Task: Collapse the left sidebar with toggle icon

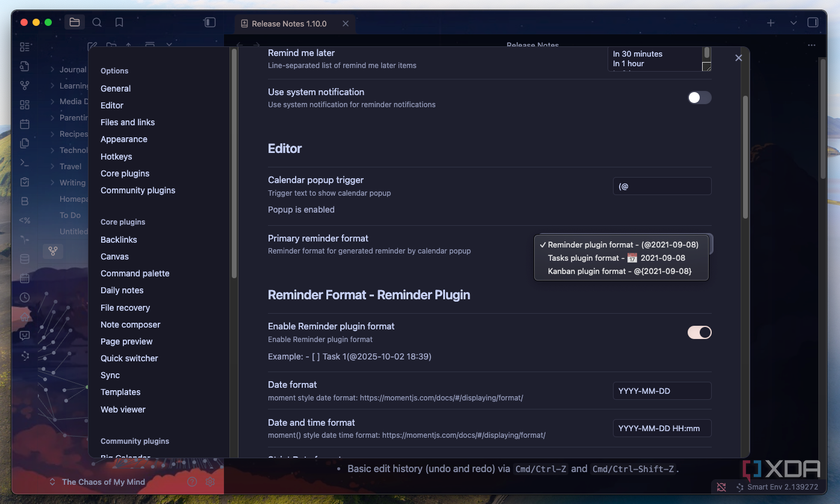Action: click(210, 23)
